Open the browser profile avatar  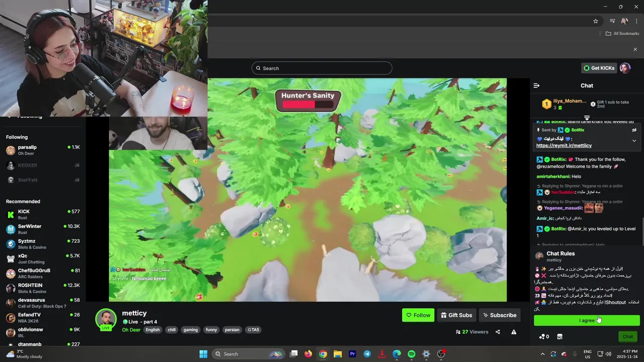(624, 21)
